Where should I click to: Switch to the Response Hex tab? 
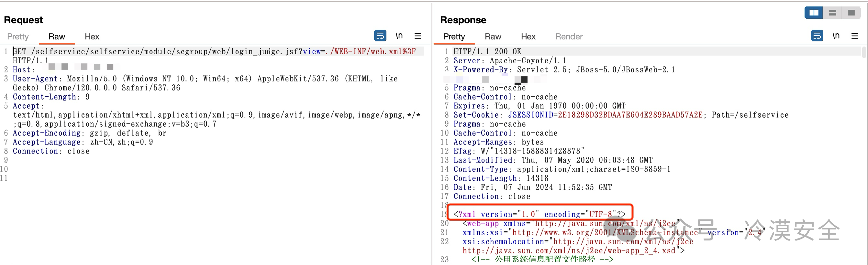(x=528, y=37)
